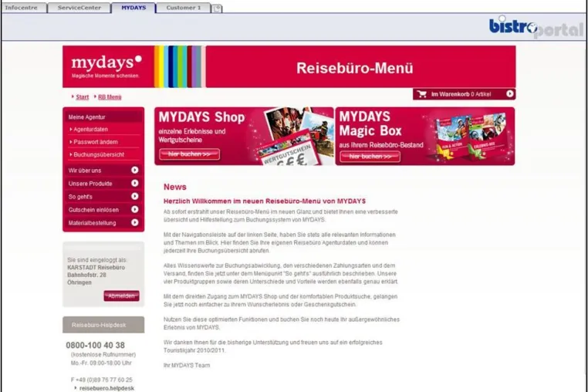This screenshot has height=392, width=588.
Task: Click hier buchen in MYDAYS Shop banner
Action: [189, 154]
